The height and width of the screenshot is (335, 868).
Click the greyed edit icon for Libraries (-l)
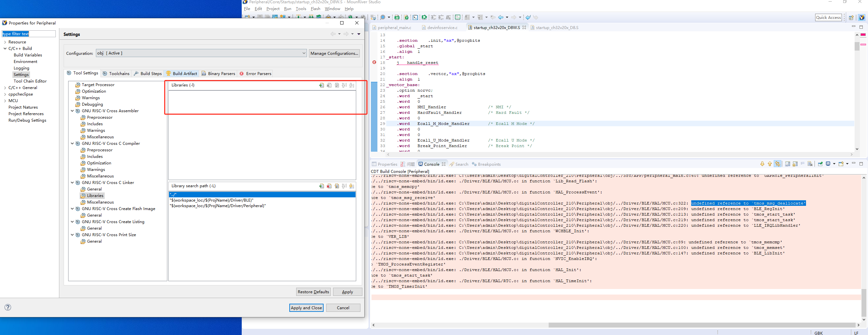pos(337,85)
